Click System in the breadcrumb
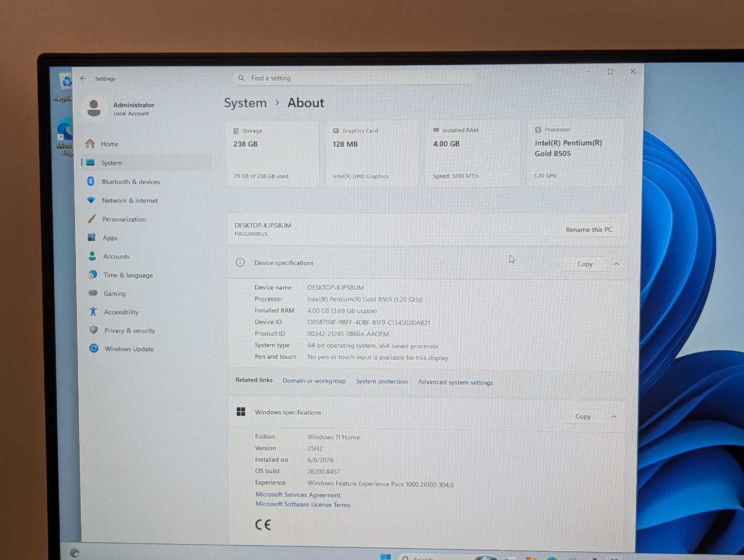Screen dimensions: 744x560 click(x=245, y=103)
